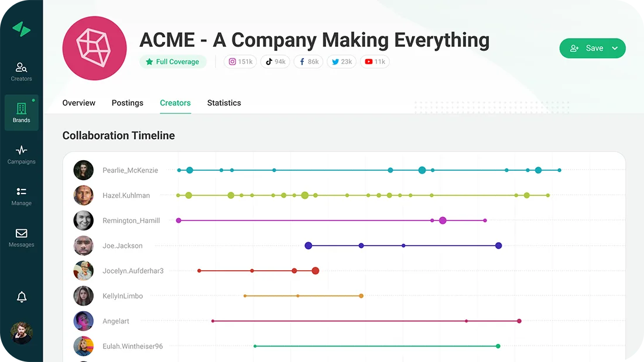The width and height of the screenshot is (644, 362).
Task: Open Instagram 151k follower badge
Action: tap(240, 61)
